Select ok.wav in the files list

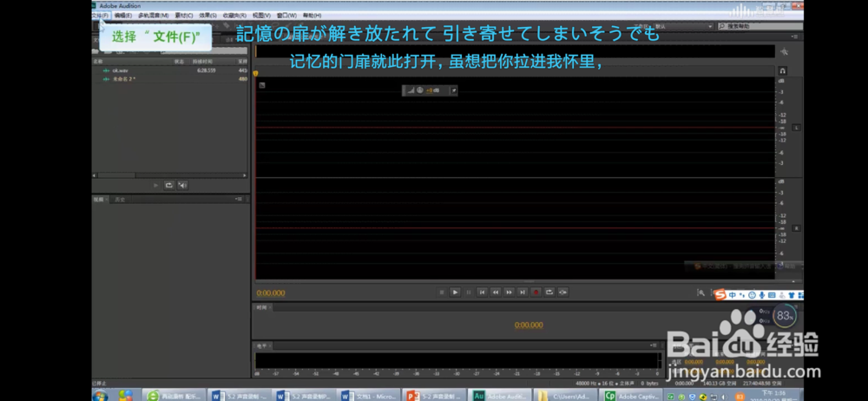coord(120,70)
